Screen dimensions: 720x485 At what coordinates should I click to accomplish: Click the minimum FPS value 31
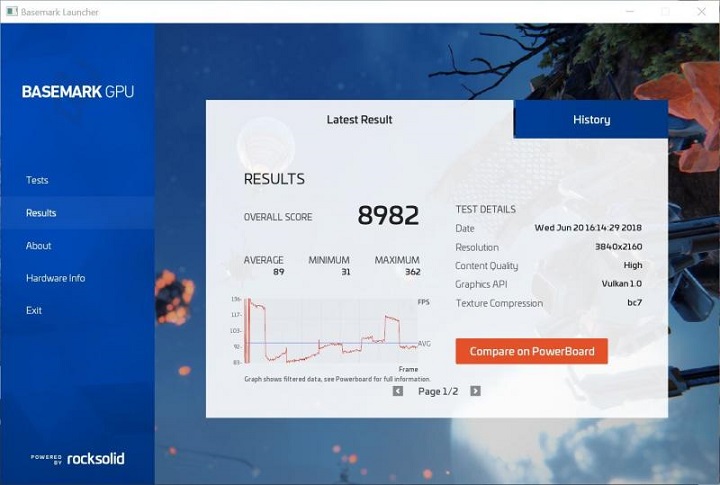[345, 272]
